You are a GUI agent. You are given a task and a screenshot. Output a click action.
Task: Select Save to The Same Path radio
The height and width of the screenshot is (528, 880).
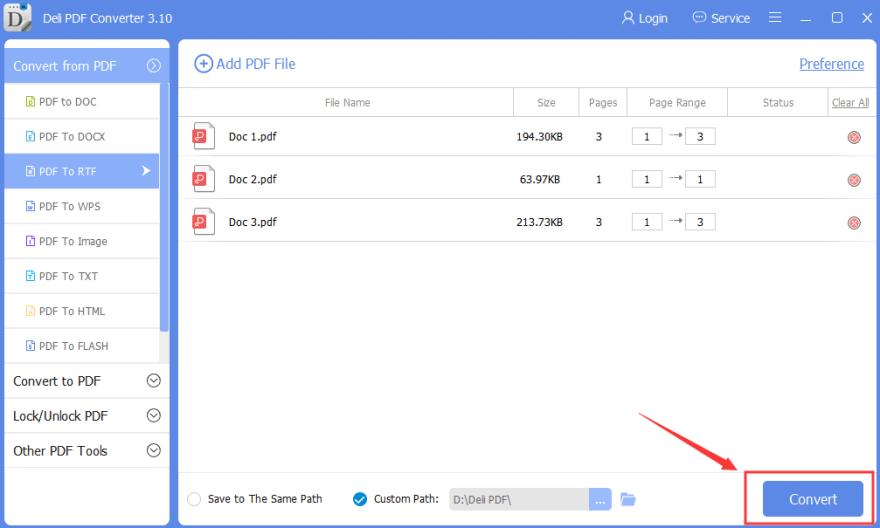click(194, 499)
